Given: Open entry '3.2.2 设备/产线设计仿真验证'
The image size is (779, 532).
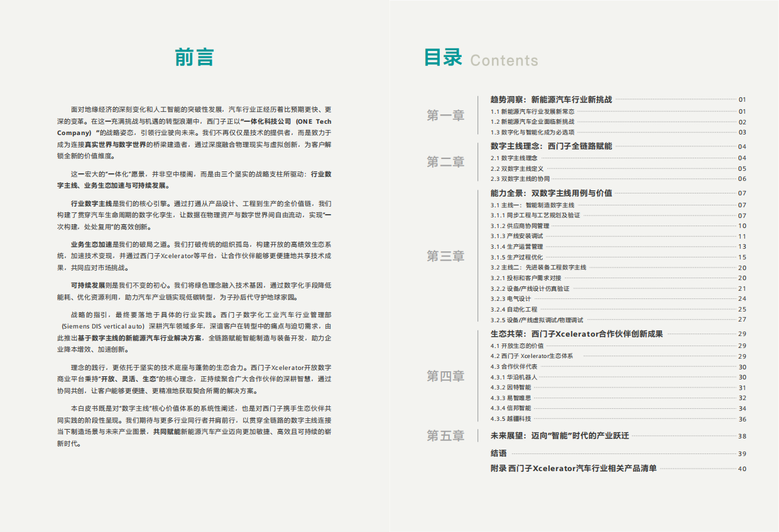Looking at the screenshot, I should click(530, 289).
